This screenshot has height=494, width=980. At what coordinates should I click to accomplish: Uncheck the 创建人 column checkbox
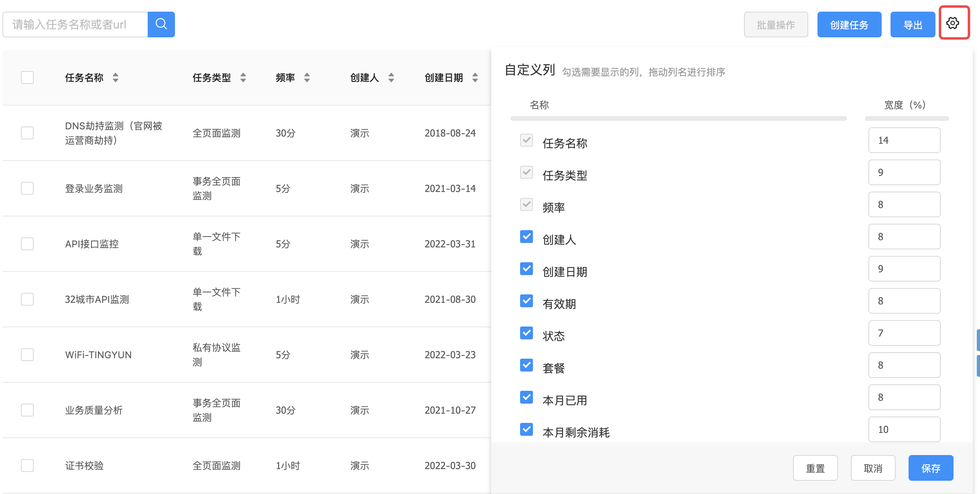(526, 237)
